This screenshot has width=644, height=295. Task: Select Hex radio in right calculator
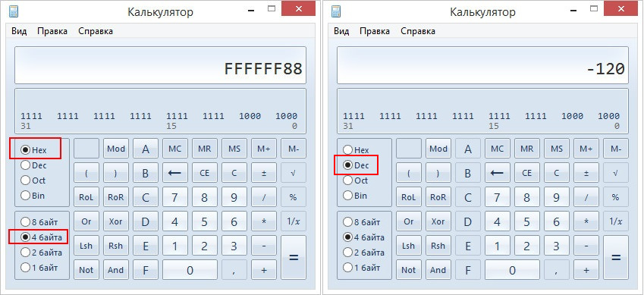point(356,150)
